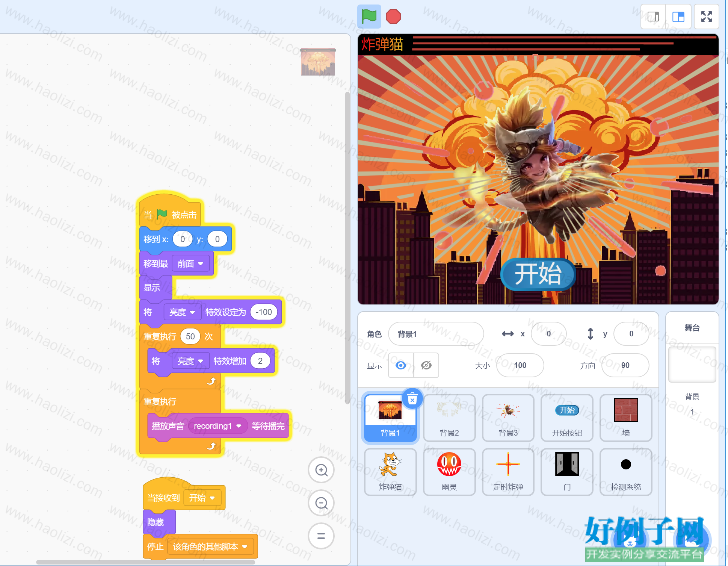
Task: Open 亮度 dropdown in 特效设定为 block
Action: click(x=183, y=312)
